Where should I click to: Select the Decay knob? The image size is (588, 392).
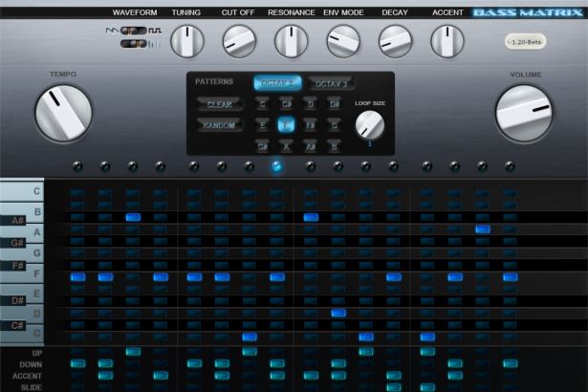[x=394, y=40]
